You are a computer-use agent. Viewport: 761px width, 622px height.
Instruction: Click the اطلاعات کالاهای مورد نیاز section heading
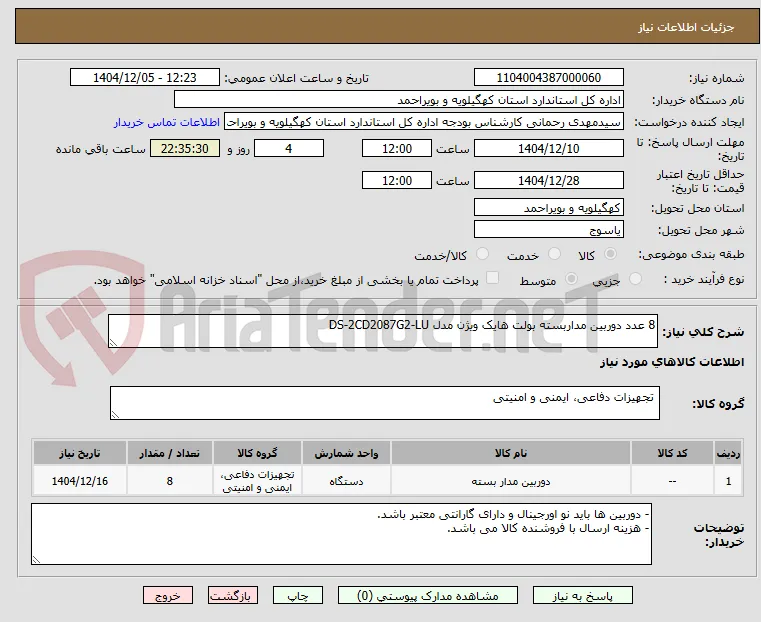(x=672, y=362)
